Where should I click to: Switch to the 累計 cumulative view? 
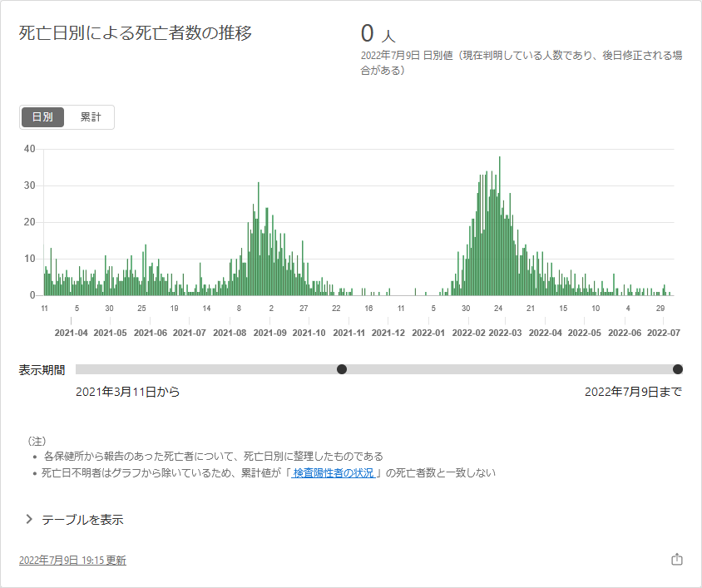[91, 117]
